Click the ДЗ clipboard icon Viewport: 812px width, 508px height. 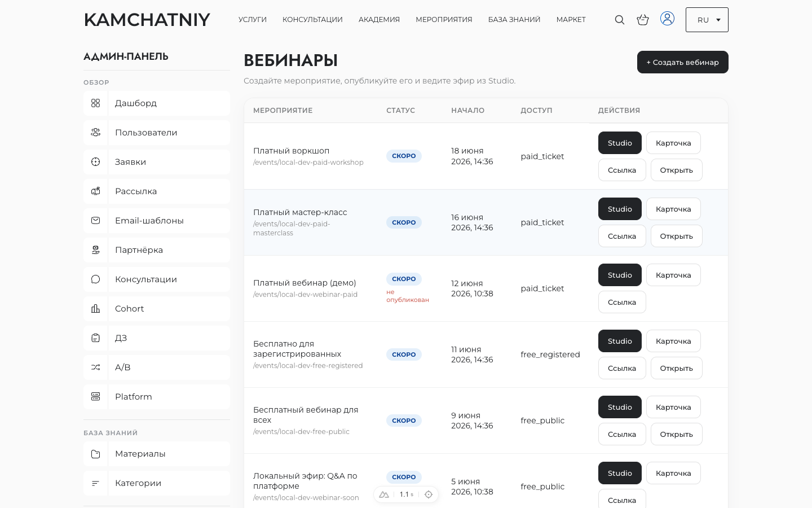click(x=95, y=338)
